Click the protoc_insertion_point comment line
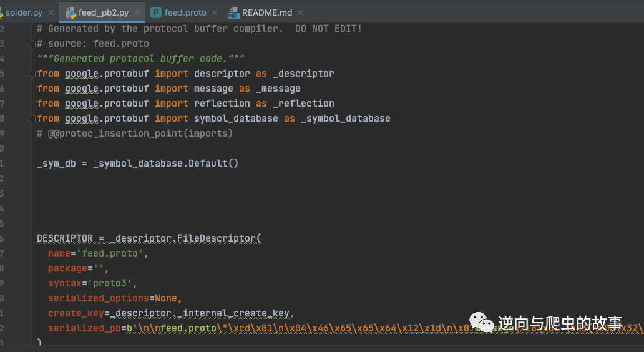Viewport: 644px width, 352px height. (x=134, y=134)
